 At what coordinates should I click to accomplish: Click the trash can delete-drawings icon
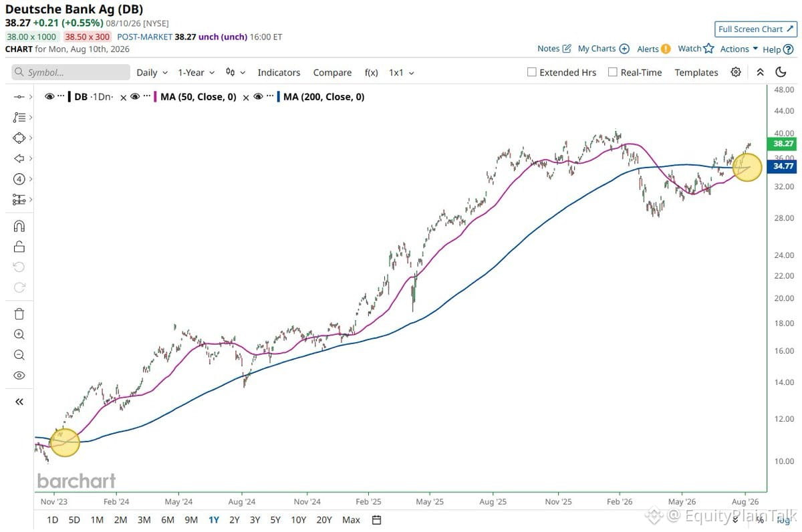pos(19,314)
